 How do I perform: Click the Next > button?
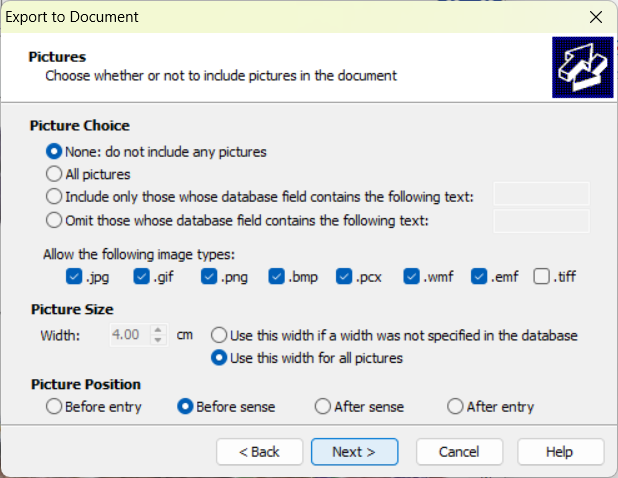coord(354,452)
